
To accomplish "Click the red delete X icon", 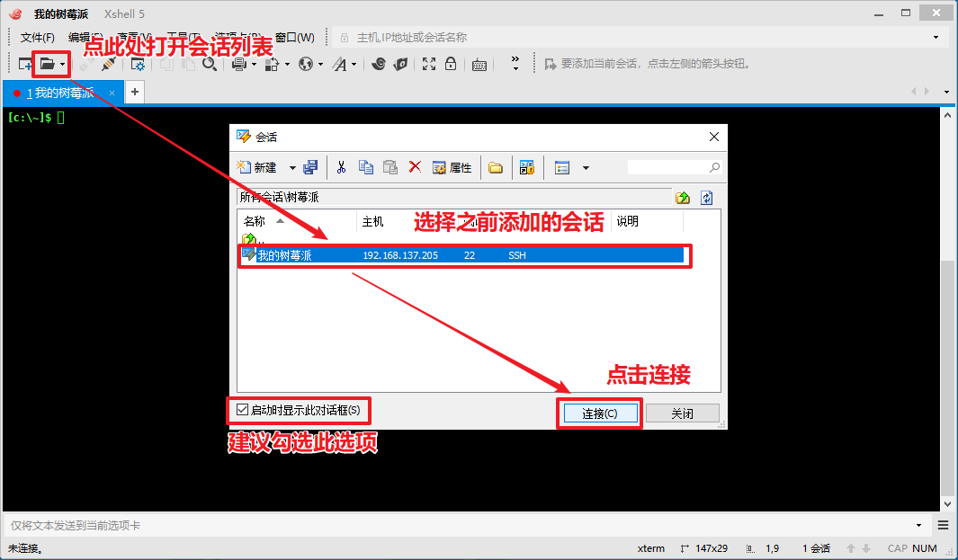I will [x=415, y=167].
